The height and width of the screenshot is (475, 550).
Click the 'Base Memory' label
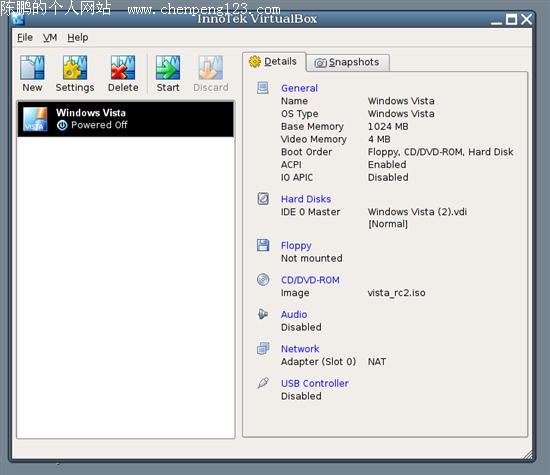point(312,127)
